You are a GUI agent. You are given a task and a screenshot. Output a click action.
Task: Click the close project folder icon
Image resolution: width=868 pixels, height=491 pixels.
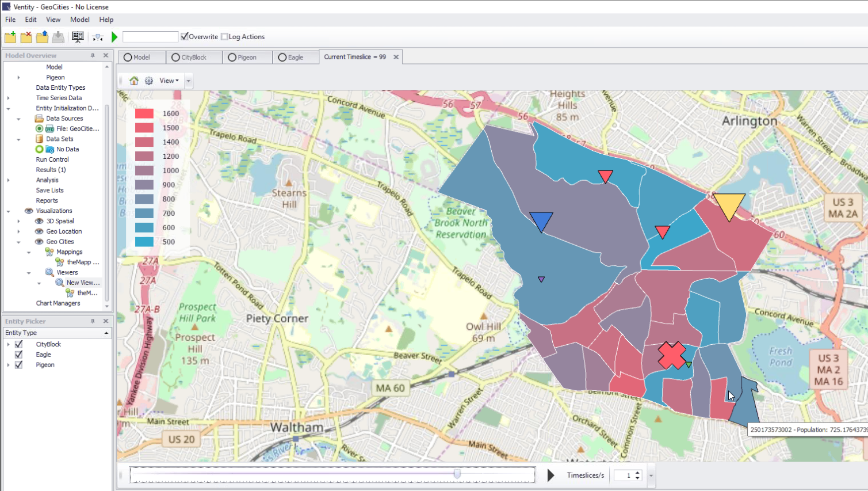(26, 37)
